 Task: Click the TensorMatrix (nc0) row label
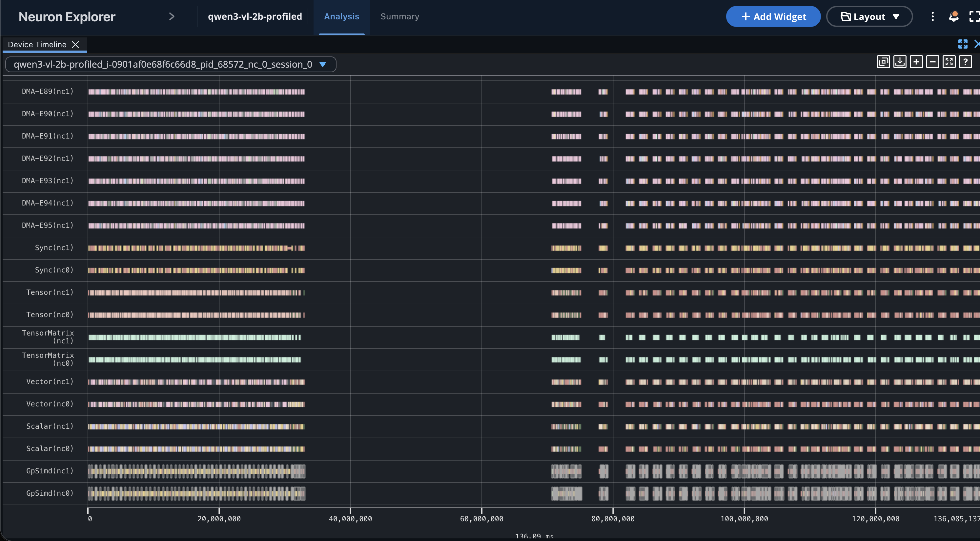coord(48,359)
